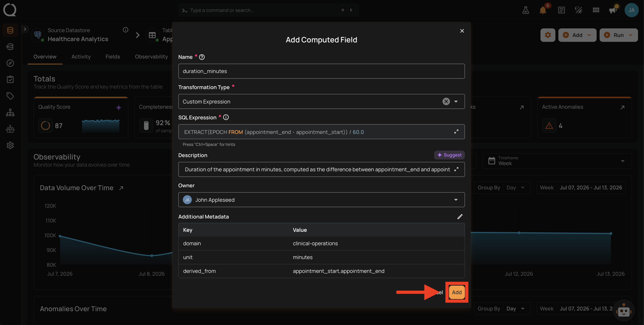Open the Data Volume Over Time arrow link
The image size is (644, 325).
121,188
